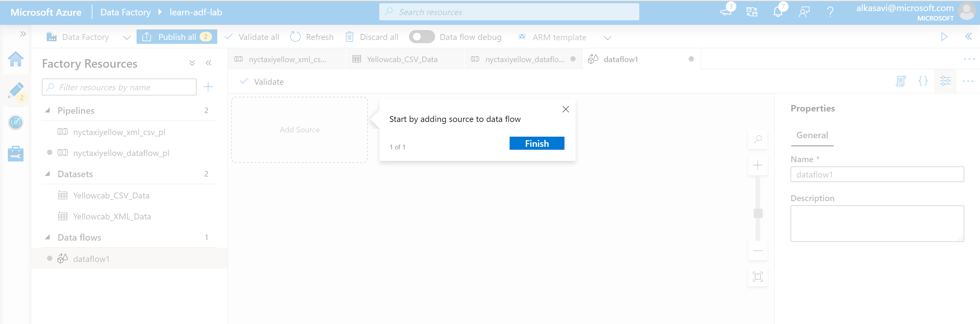Click the zoom to fit icon
The height and width of the screenshot is (324, 980).
point(758,277)
